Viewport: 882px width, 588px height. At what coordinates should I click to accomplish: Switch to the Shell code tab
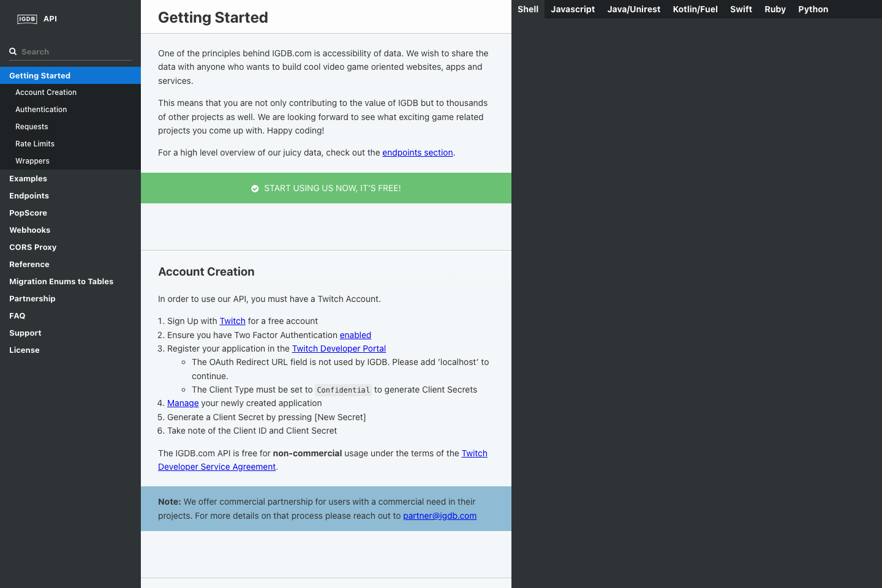527,9
